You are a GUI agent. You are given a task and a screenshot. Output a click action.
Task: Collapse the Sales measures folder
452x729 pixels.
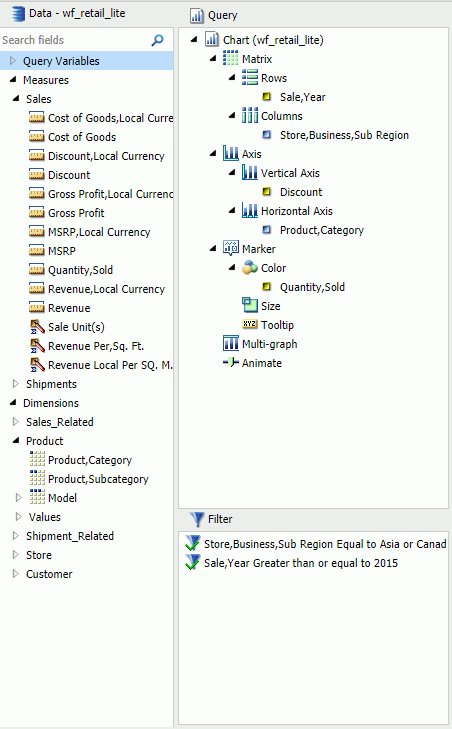[x=16, y=99]
